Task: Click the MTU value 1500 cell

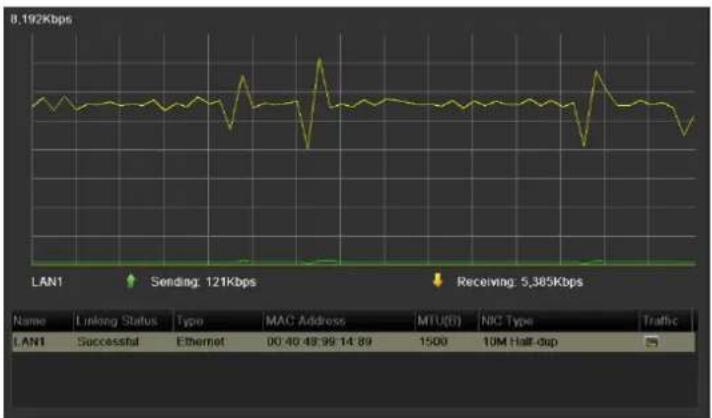Action: [x=433, y=341]
